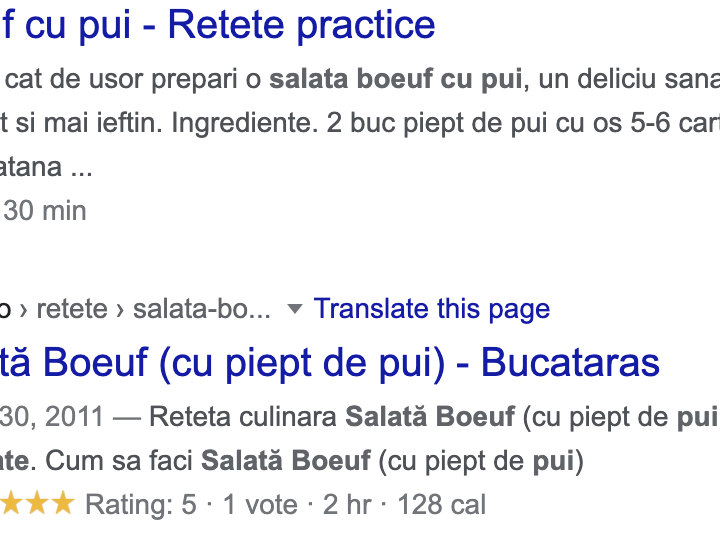Open the Bucataras Salată Boeuf result title
The height and width of the screenshot is (544, 720).
(x=330, y=362)
